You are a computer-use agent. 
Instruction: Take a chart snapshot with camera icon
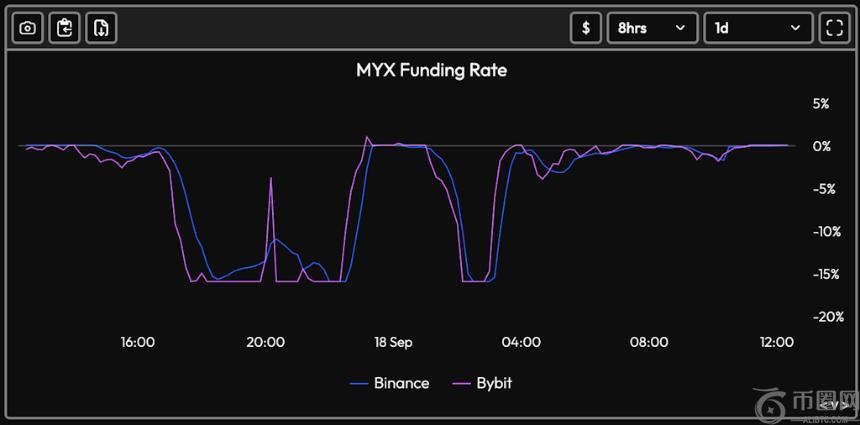(27, 28)
